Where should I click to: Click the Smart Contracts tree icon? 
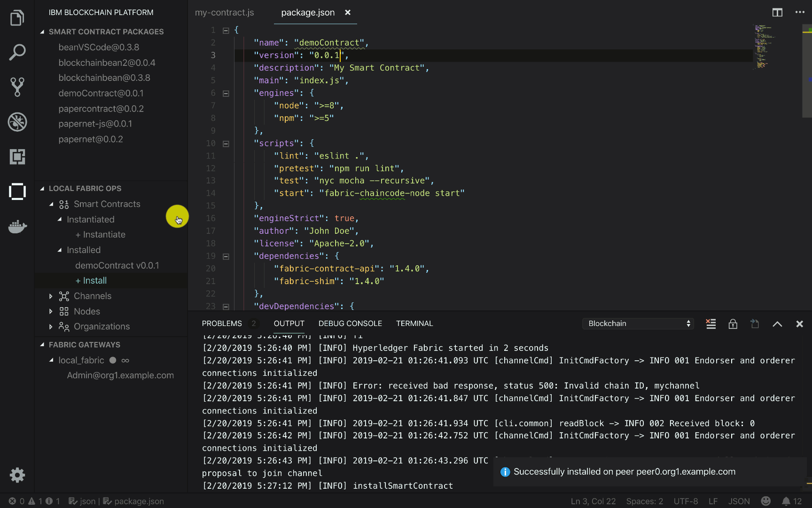point(64,204)
